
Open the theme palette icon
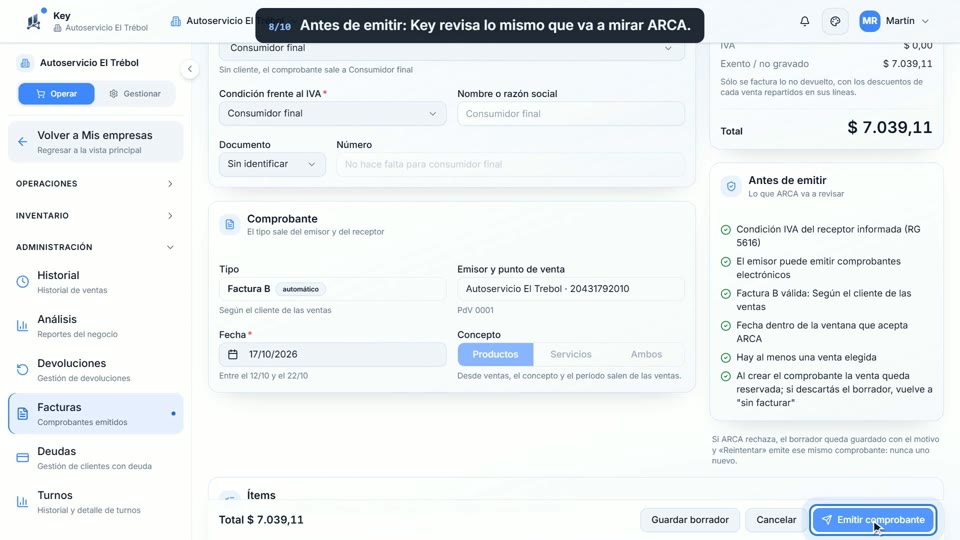[835, 21]
